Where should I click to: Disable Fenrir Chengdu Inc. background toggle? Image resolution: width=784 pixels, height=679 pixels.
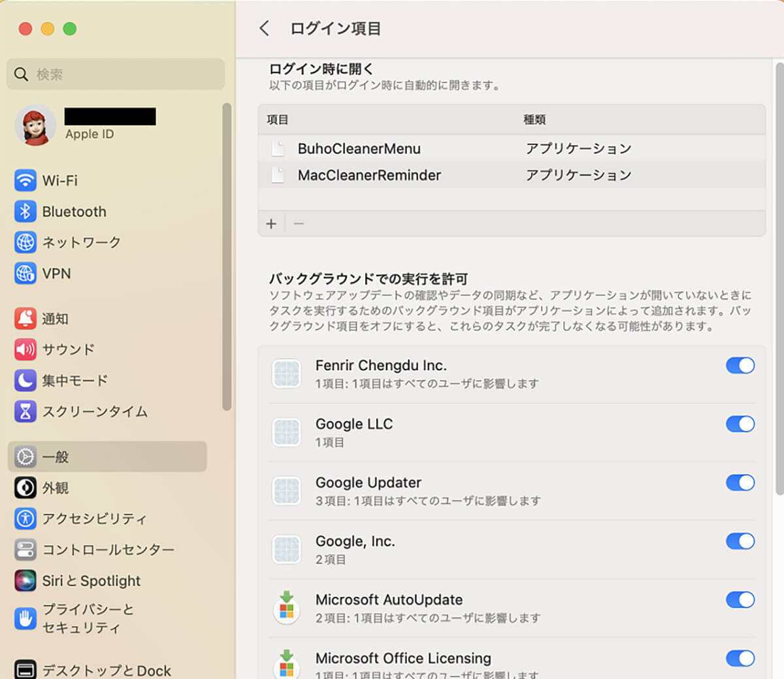(x=740, y=366)
